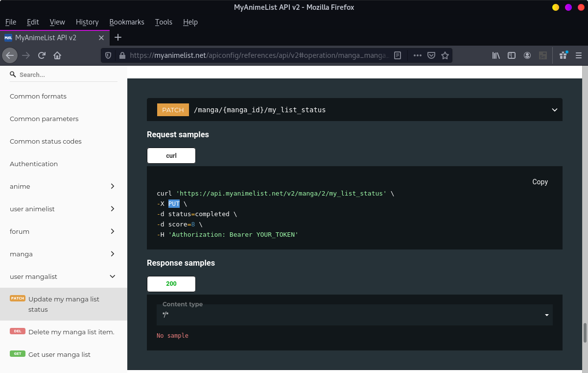Collapse the user mangalist section
588x373 pixels.
(x=113, y=276)
